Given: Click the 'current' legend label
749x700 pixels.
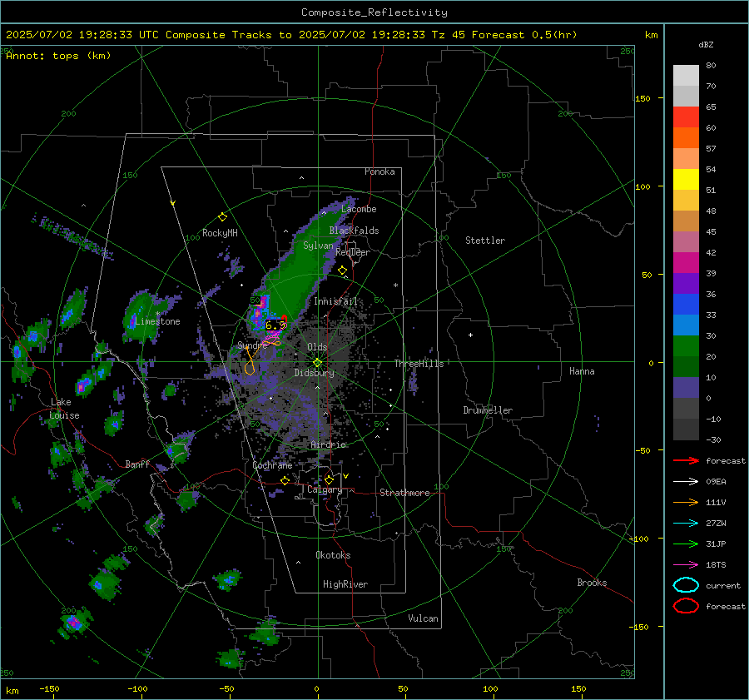Looking at the screenshot, I should [x=723, y=585].
